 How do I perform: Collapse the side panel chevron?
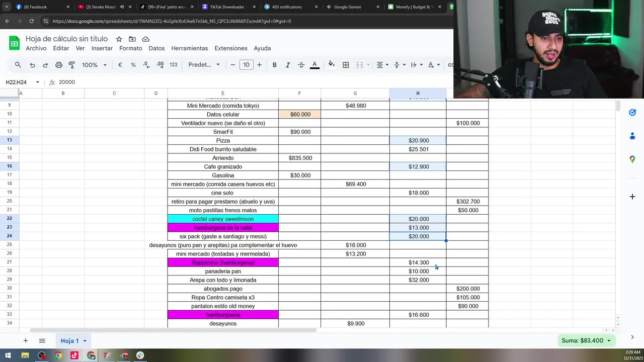632,337
